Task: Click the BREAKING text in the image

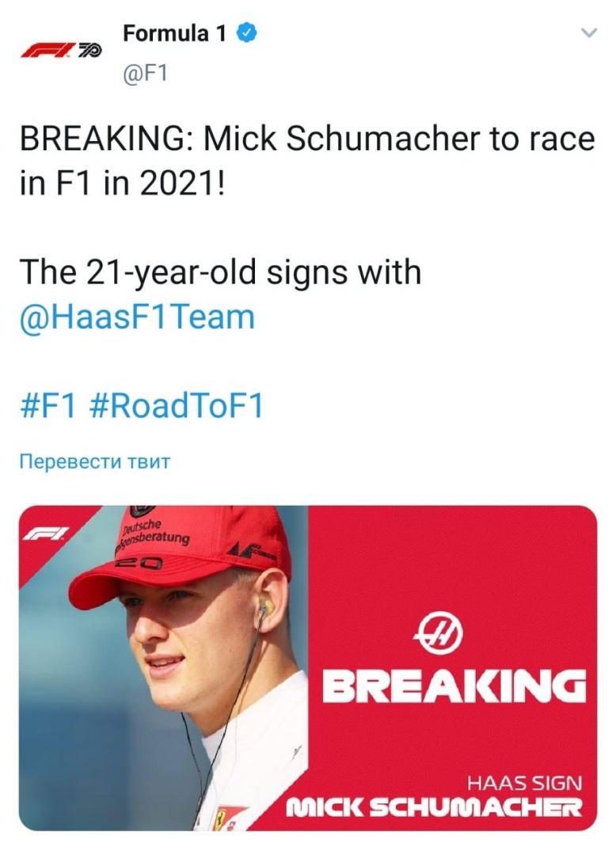Action: click(454, 686)
